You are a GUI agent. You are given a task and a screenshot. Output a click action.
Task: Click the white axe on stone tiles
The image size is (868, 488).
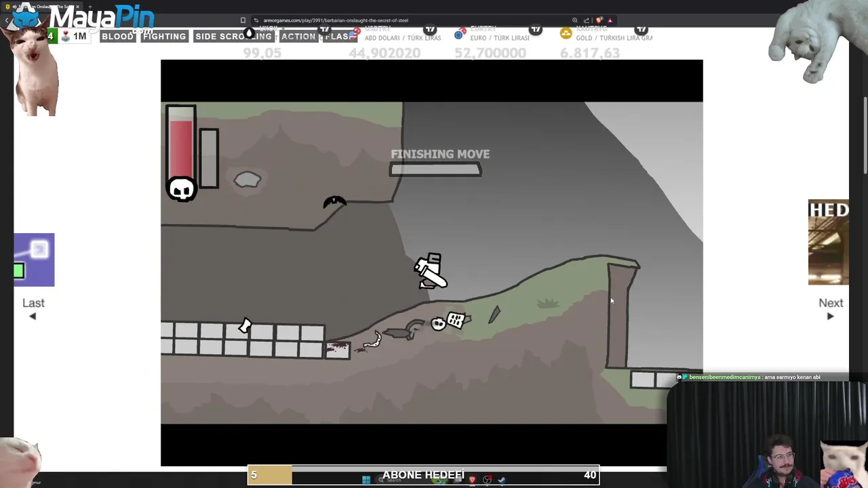coord(244,326)
